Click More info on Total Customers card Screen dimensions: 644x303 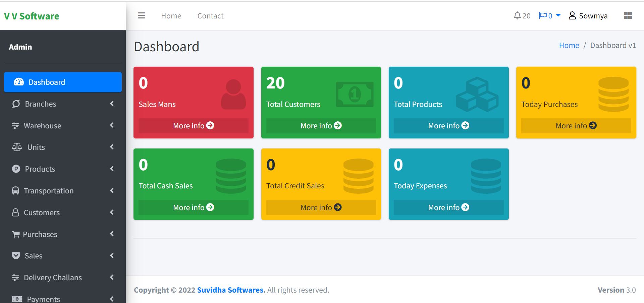[x=321, y=126]
